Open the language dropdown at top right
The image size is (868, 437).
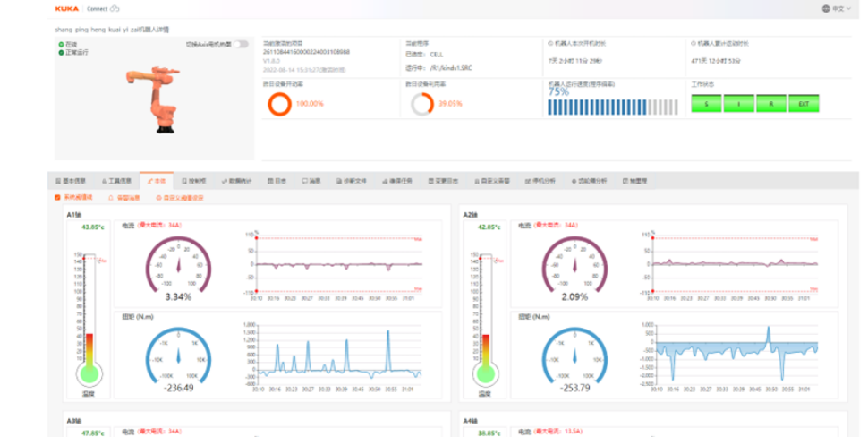(837, 8)
